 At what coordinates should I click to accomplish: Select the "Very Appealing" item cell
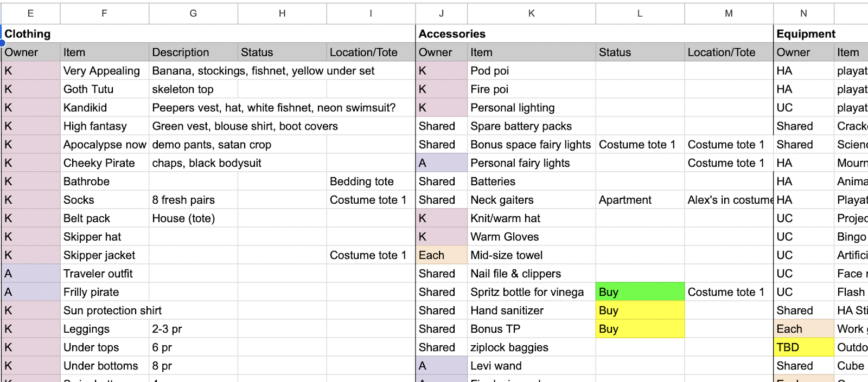pyautogui.click(x=102, y=71)
